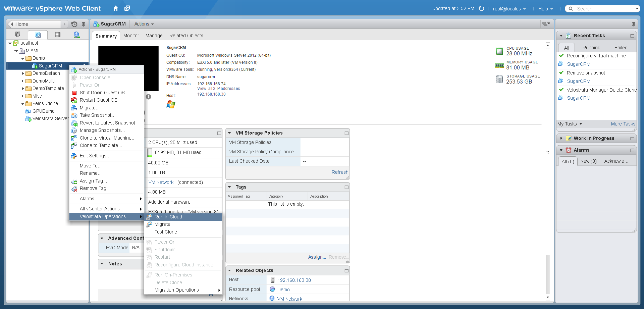Viewport: 644px width, 309px height.
Task: Show the Running tasks tab
Action: [x=591, y=48]
